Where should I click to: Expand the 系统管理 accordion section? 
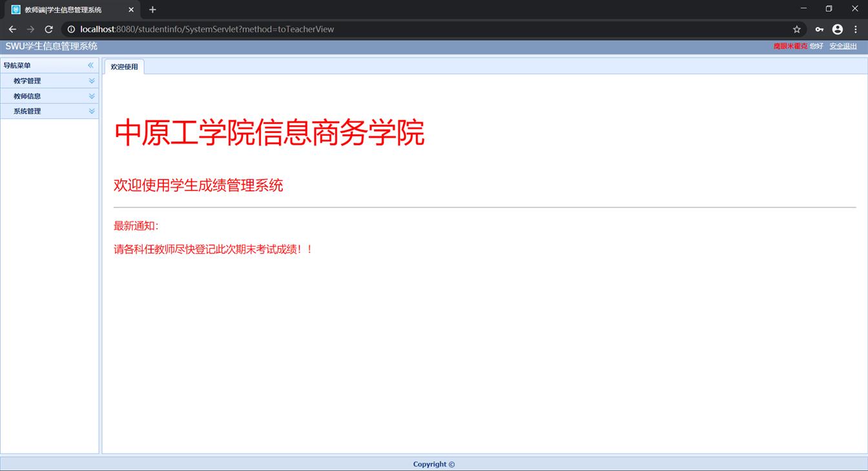pos(92,111)
